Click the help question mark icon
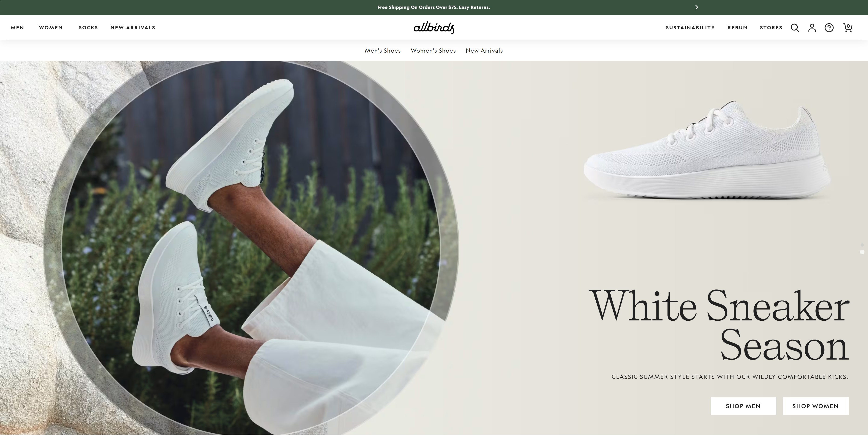Image resolution: width=868 pixels, height=435 pixels. (x=829, y=28)
